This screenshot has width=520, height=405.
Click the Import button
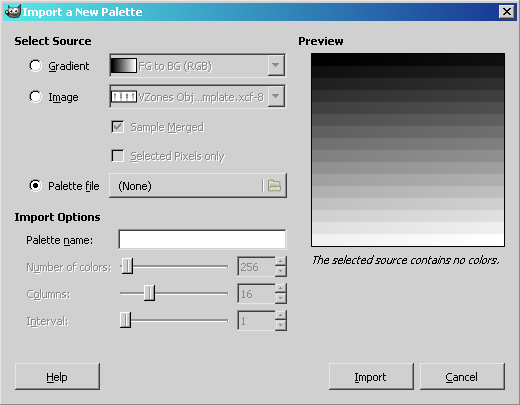(x=371, y=377)
